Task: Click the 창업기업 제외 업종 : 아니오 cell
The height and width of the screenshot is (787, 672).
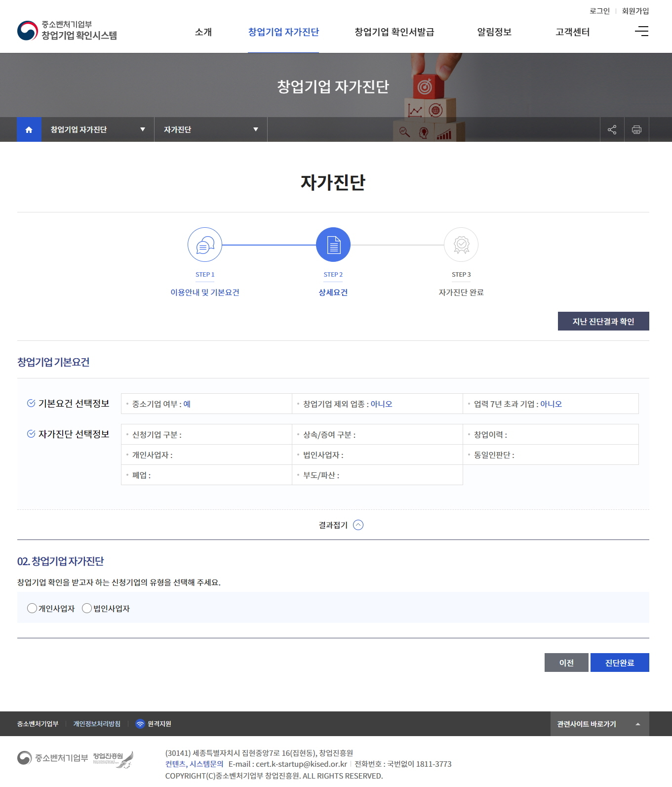Action: click(377, 404)
